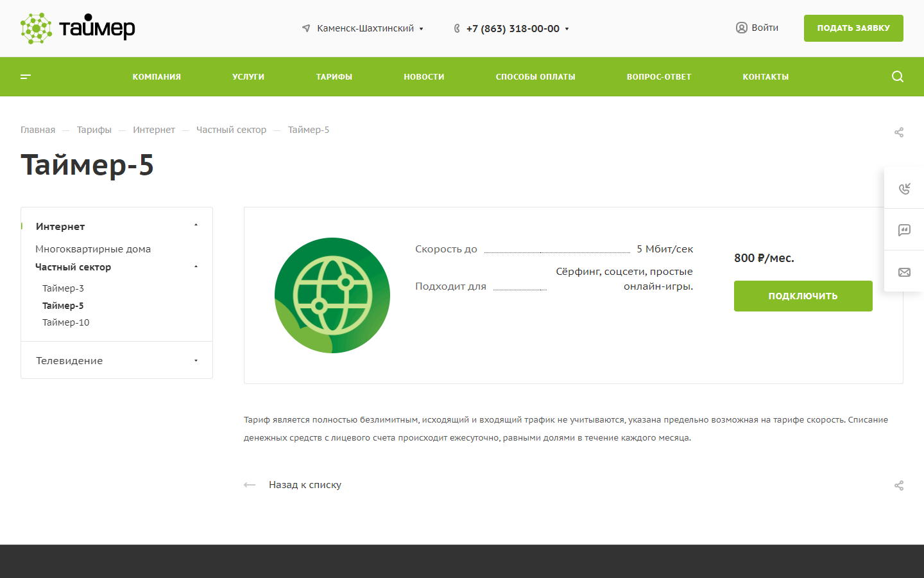Click share icon beside Назад к списку
Screen dimensions: 924x578
coord(898,486)
